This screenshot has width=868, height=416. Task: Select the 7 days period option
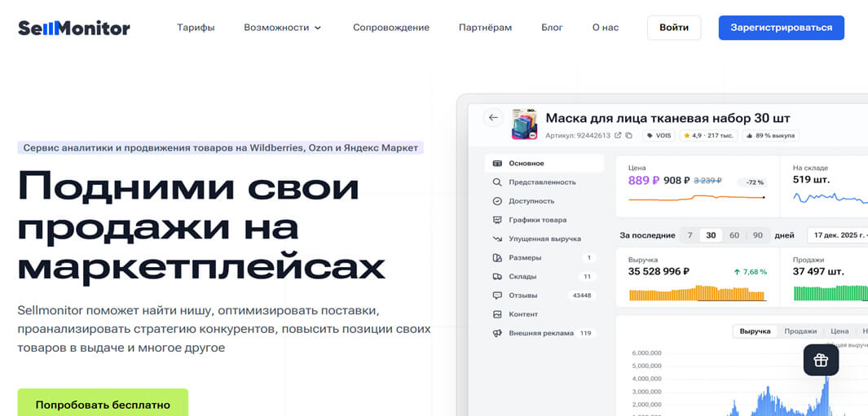690,235
